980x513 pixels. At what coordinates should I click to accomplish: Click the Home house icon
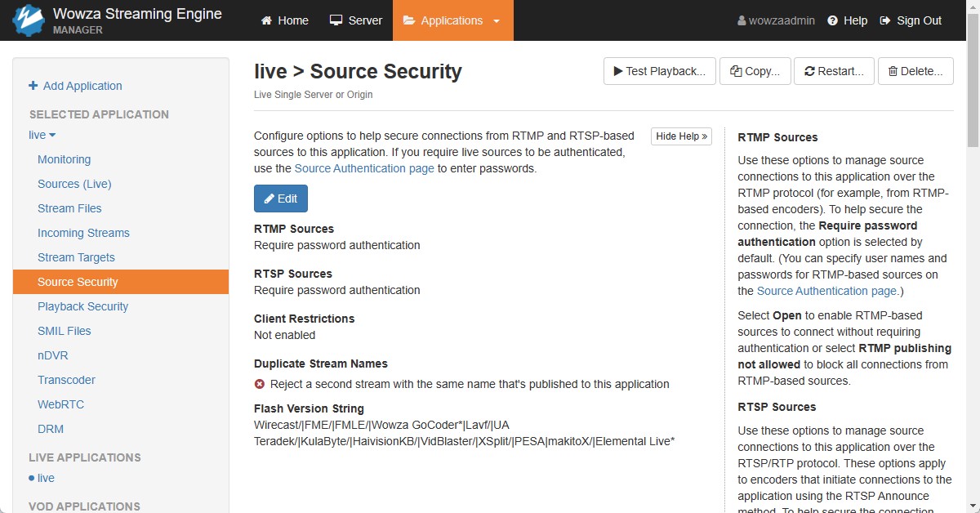click(265, 20)
